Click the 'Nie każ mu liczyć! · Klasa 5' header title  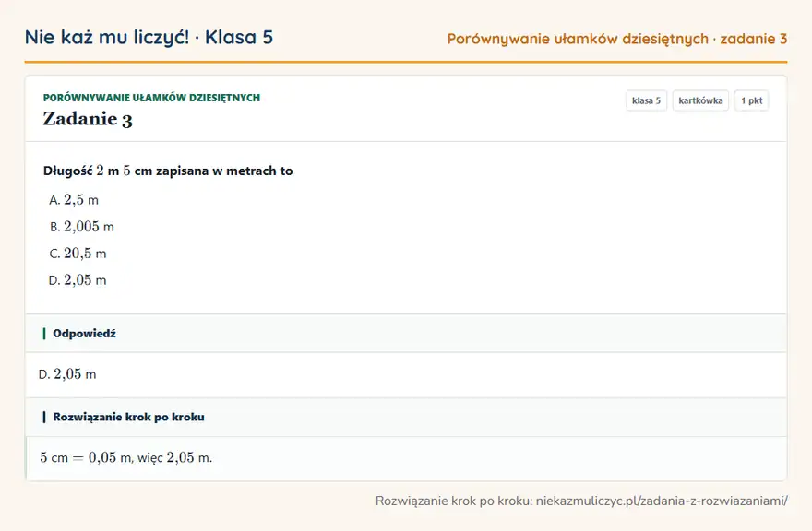tap(149, 38)
